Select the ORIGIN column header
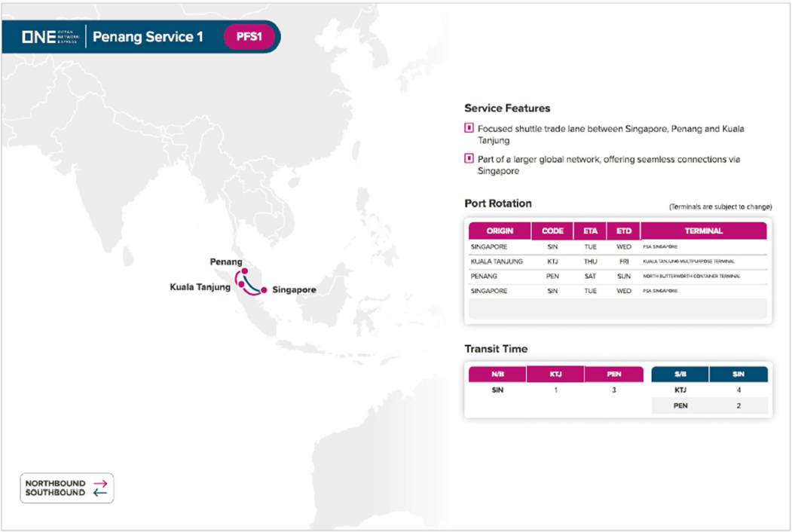 (x=500, y=231)
